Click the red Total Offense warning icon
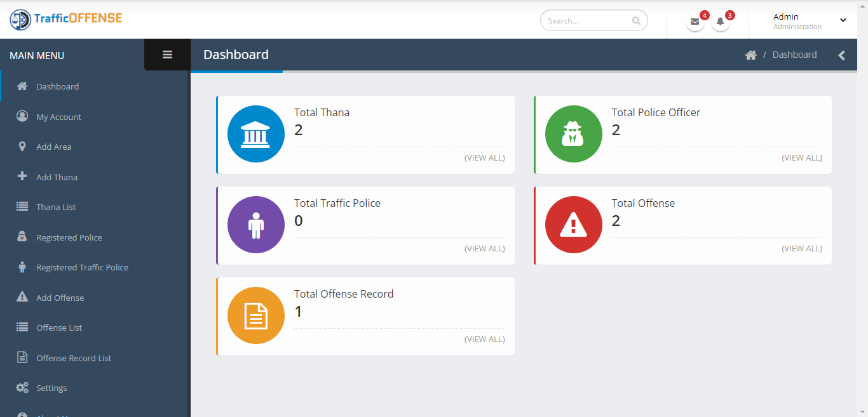This screenshot has width=868, height=417. (574, 225)
